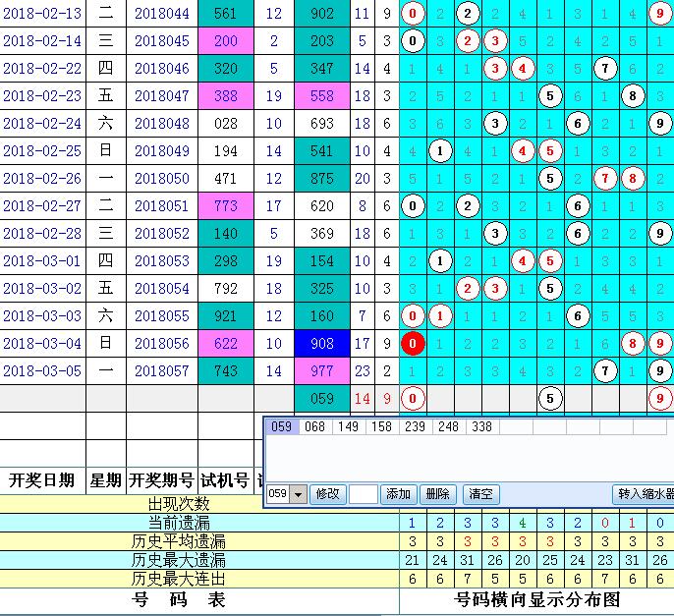Select 239 in the number list

(x=415, y=427)
